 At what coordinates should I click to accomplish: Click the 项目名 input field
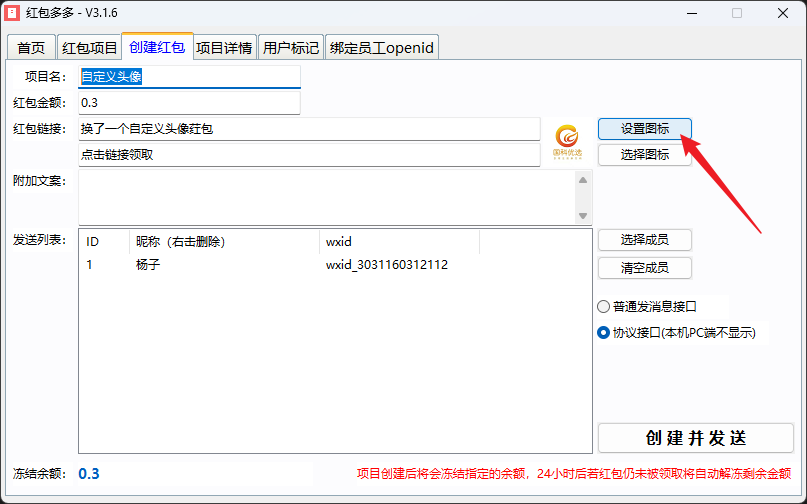[189, 77]
